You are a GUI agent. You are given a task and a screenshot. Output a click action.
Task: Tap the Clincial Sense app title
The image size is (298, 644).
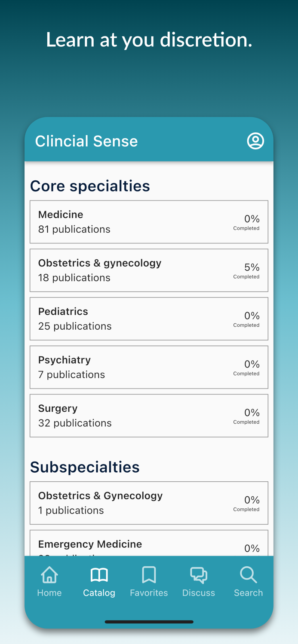pyautogui.click(x=86, y=141)
